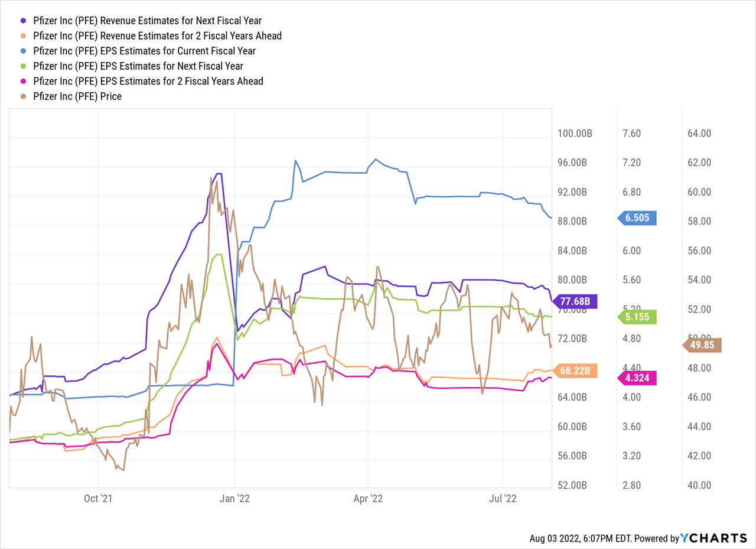Viewport: 756px width, 549px height.
Task: Click the 4.324 pink value flag
Action: (637, 378)
